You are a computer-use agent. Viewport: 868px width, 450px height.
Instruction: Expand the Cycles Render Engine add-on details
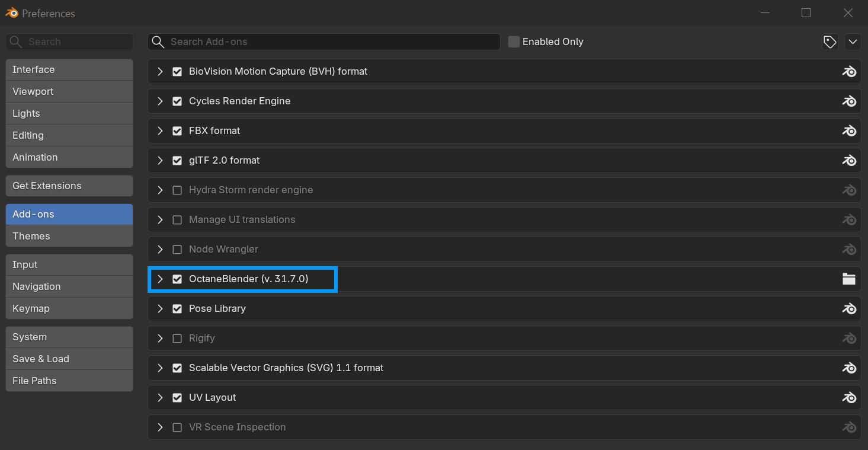(x=160, y=101)
